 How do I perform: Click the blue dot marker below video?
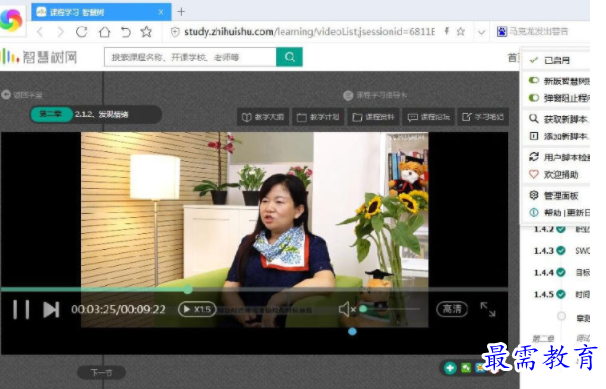pos(352,331)
